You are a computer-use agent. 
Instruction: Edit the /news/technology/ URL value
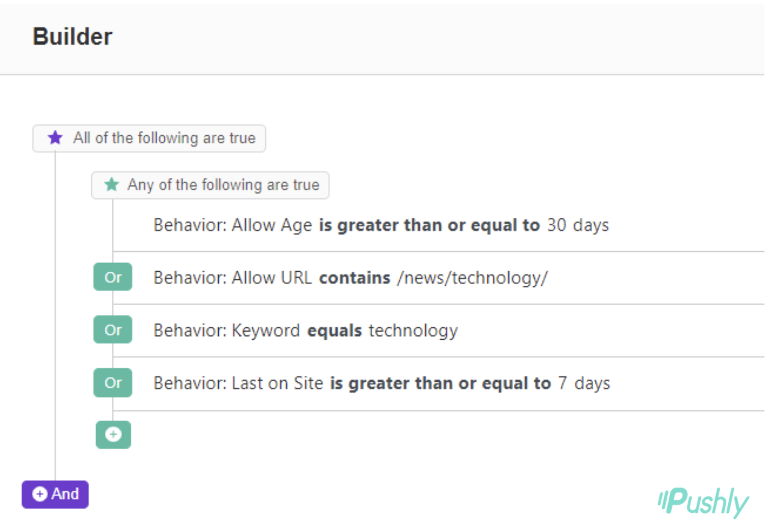click(x=472, y=277)
